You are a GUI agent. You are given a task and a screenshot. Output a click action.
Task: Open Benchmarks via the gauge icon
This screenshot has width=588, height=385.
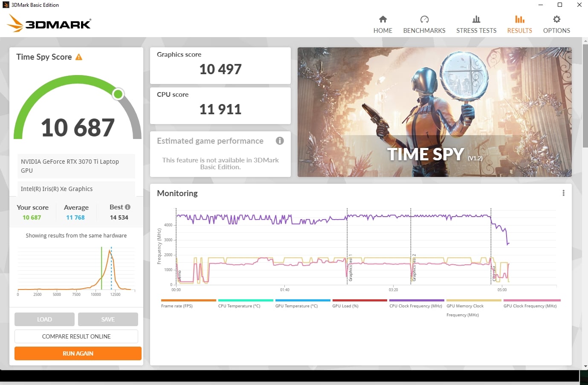424,19
